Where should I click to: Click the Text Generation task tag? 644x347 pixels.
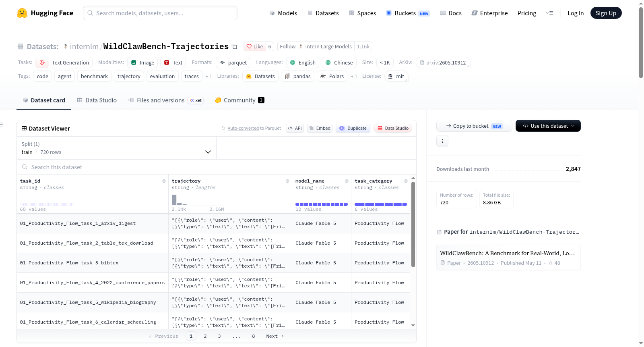(64, 62)
